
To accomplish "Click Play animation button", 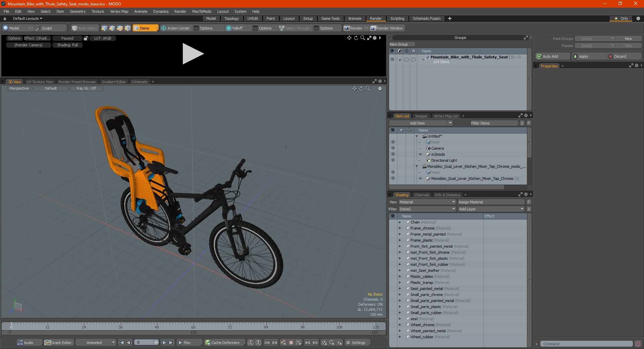I will pyautogui.click(x=189, y=343).
